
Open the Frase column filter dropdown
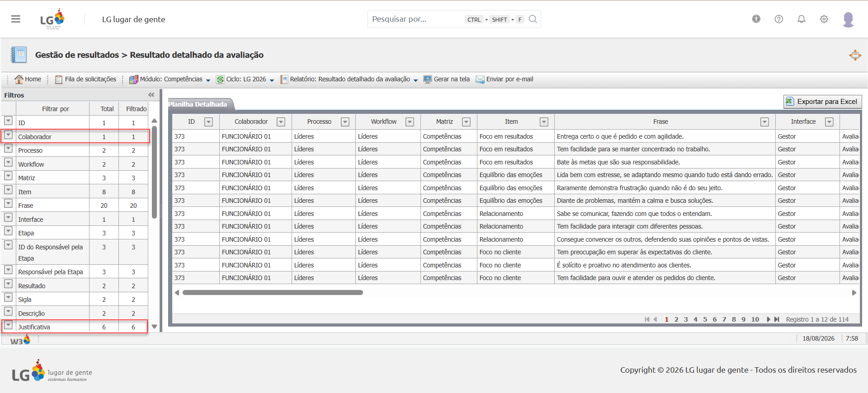[x=764, y=122]
